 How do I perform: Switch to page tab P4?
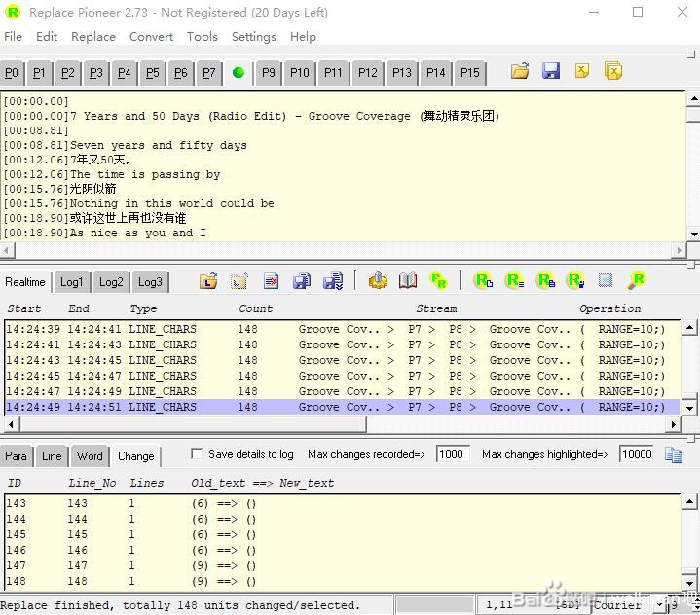pyautogui.click(x=124, y=72)
